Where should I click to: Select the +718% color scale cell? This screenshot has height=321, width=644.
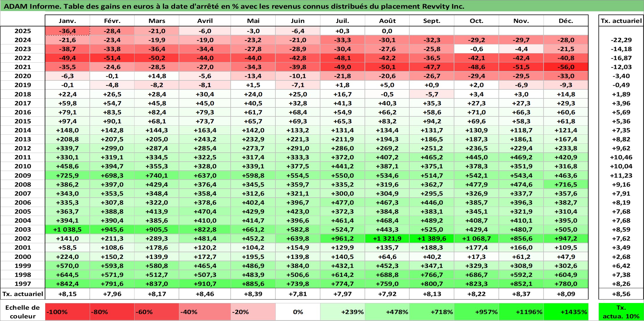coord(432,312)
